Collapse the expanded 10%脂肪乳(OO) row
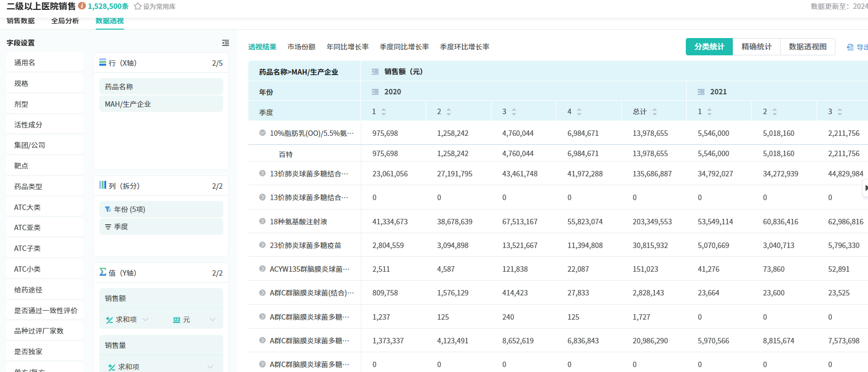The height and width of the screenshot is (372, 868). click(x=263, y=133)
